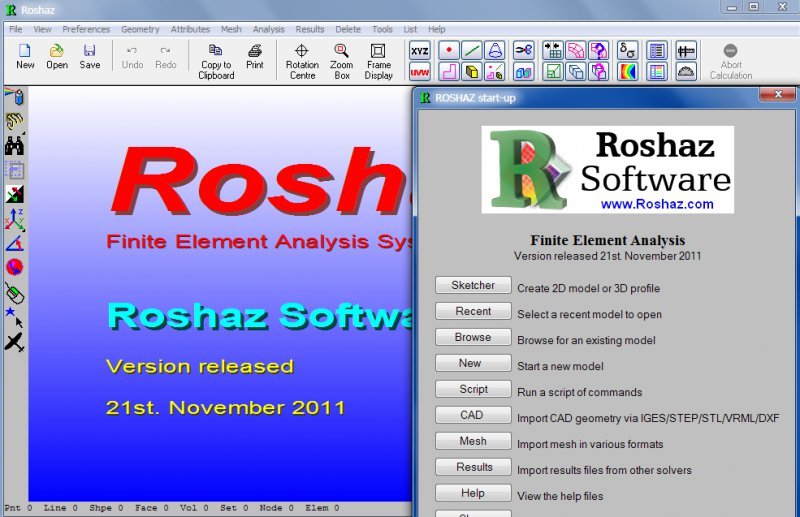This screenshot has height=517, width=800.
Task: Click the XYZ axes icon in left sidebar
Action: tap(14, 219)
